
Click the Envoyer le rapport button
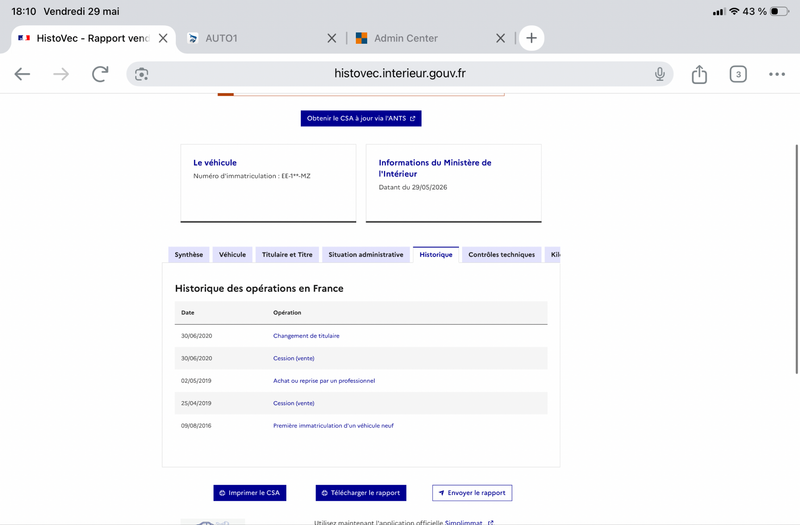472,493
